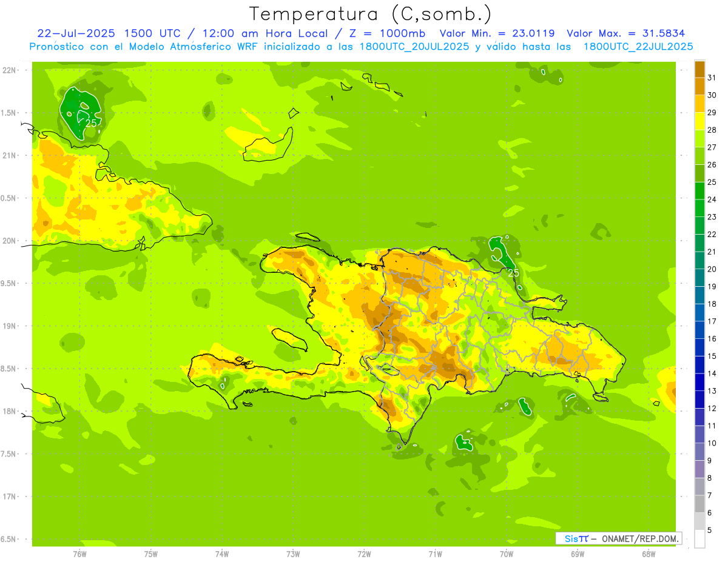Screen dimensions: 728x562
Task: Click the "19N" latitude axis label
Action: tap(9, 326)
